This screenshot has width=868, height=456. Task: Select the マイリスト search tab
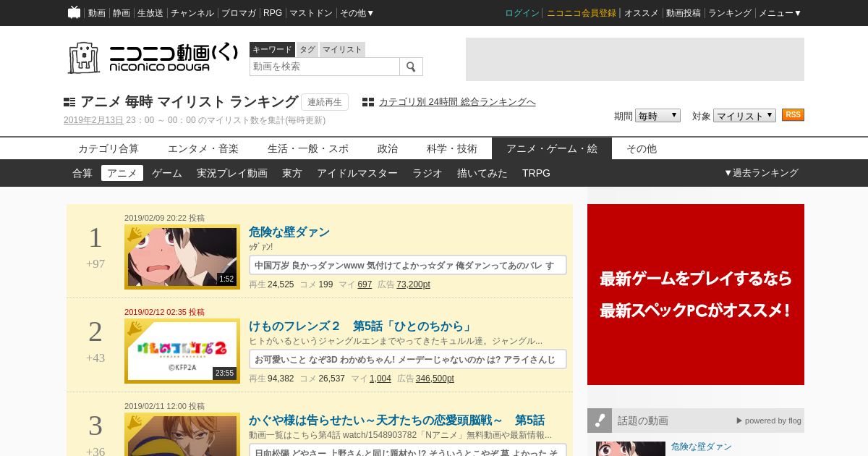point(342,49)
